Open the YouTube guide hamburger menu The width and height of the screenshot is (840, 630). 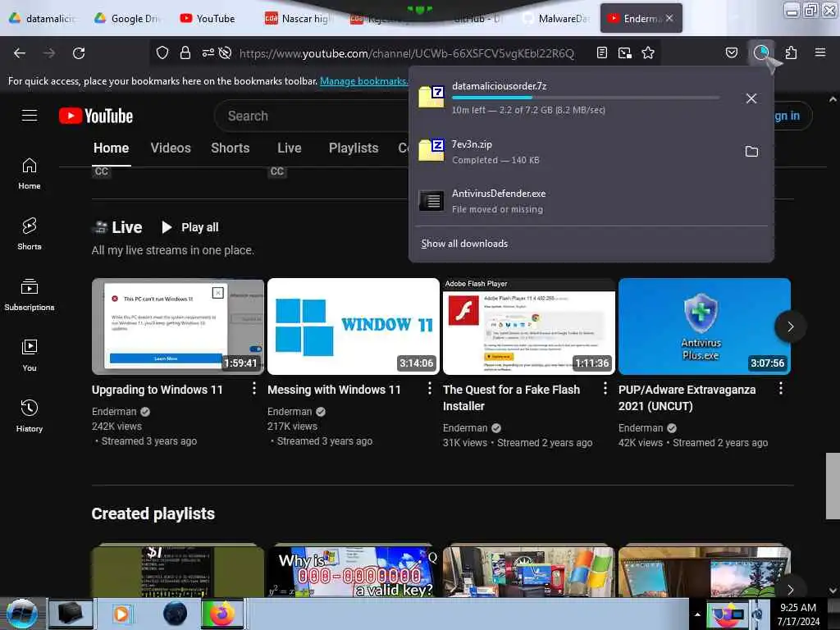pyautogui.click(x=30, y=115)
